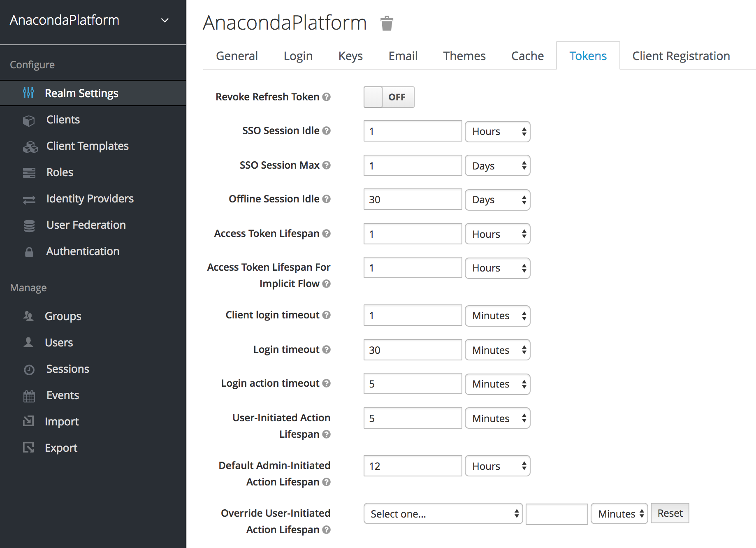The width and height of the screenshot is (756, 548).
Task: Click the Clients cube icon in sidebar
Action: tap(29, 120)
